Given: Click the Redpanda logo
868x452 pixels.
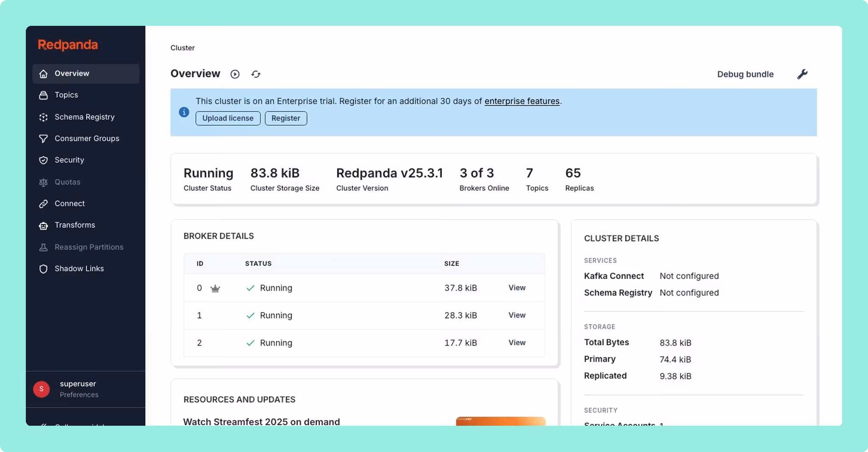Looking at the screenshot, I should coord(68,45).
